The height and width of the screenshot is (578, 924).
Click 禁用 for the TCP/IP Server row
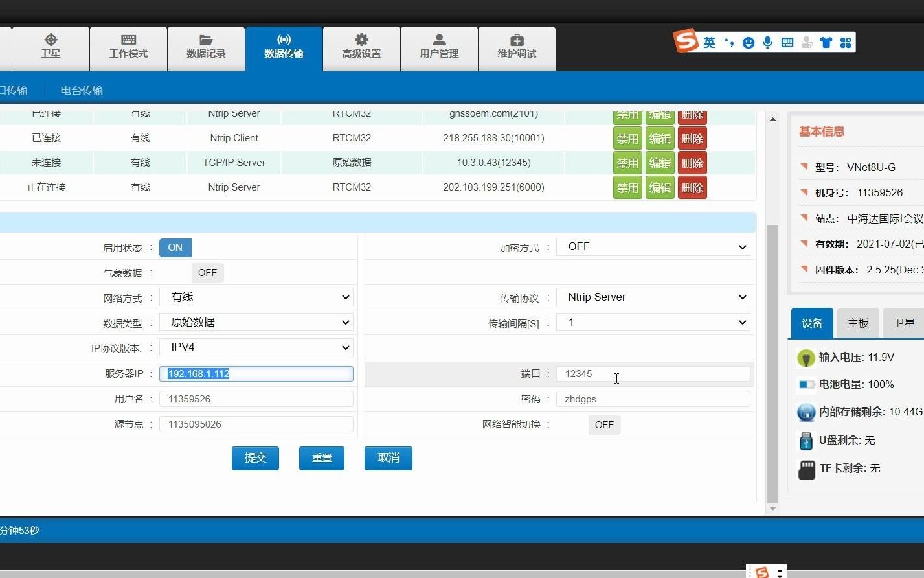click(x=627, y=163)
